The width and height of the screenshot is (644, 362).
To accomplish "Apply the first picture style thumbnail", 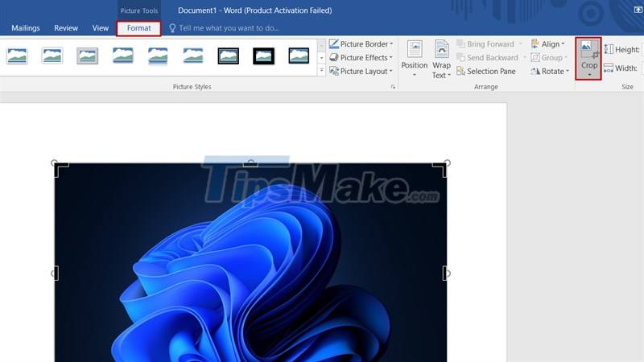I will (17, 56).
